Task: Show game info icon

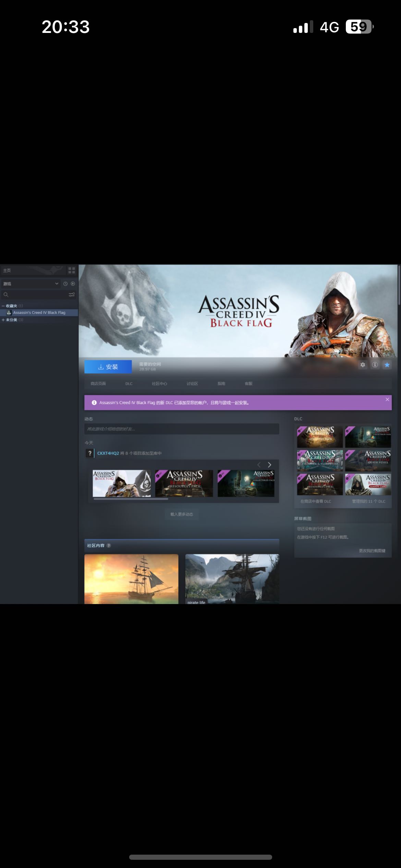Action: (375, 365)
